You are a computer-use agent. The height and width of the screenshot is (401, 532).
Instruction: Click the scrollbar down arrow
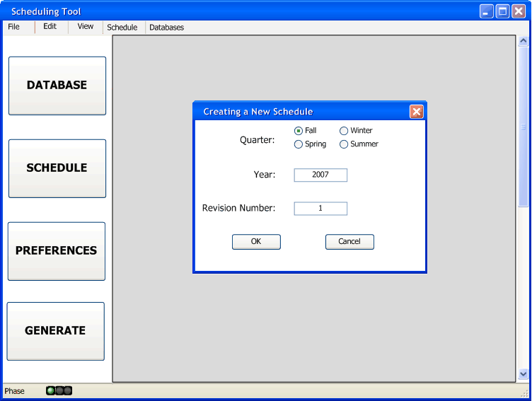(524, 374)
